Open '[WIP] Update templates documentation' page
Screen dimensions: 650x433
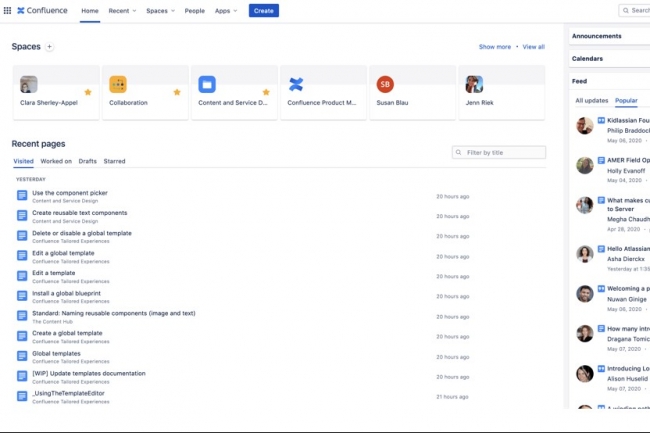click(x=89, y=373)
